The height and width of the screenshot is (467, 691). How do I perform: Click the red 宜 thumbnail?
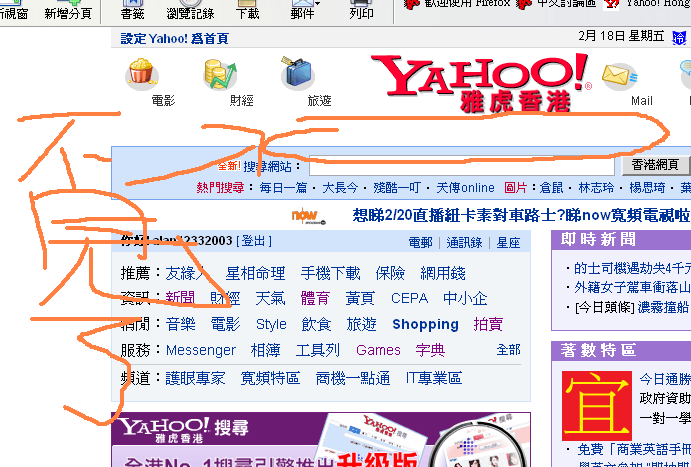pyautogui.click(x=597, y=406)
